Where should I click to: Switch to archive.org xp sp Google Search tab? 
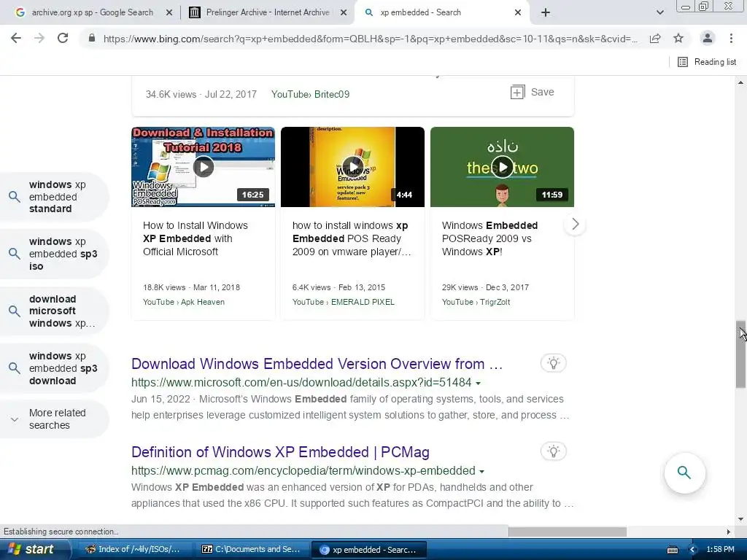(93, 12)
